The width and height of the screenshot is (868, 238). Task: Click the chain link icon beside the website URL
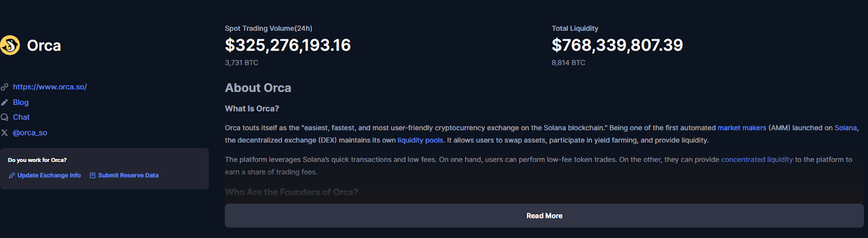[4, 87]
